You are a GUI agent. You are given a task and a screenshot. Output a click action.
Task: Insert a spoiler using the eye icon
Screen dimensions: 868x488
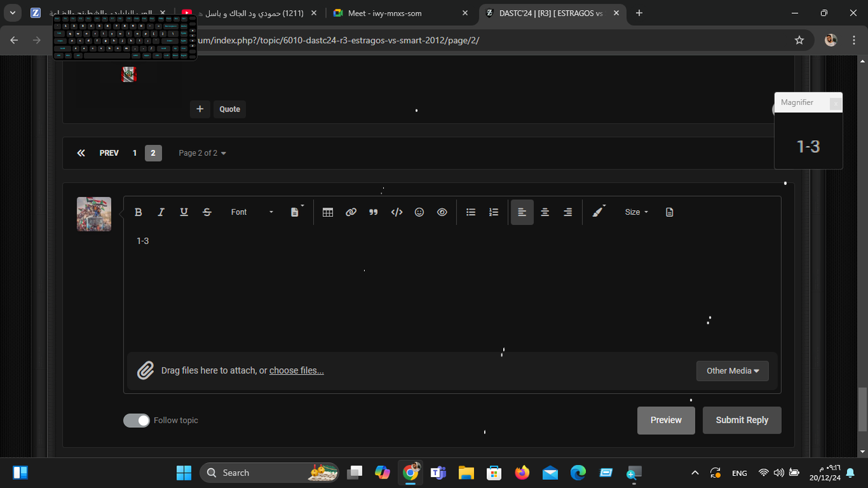442,212
